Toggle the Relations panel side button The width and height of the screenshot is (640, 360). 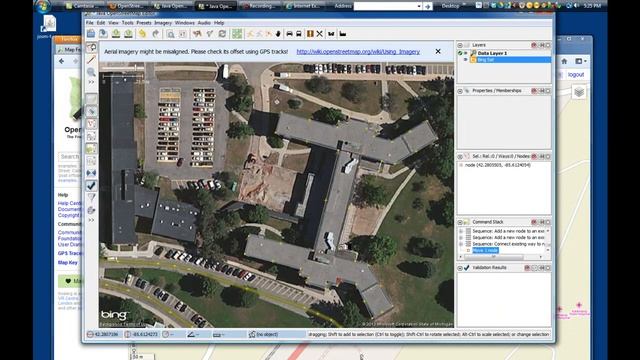(x=91, y=136)
